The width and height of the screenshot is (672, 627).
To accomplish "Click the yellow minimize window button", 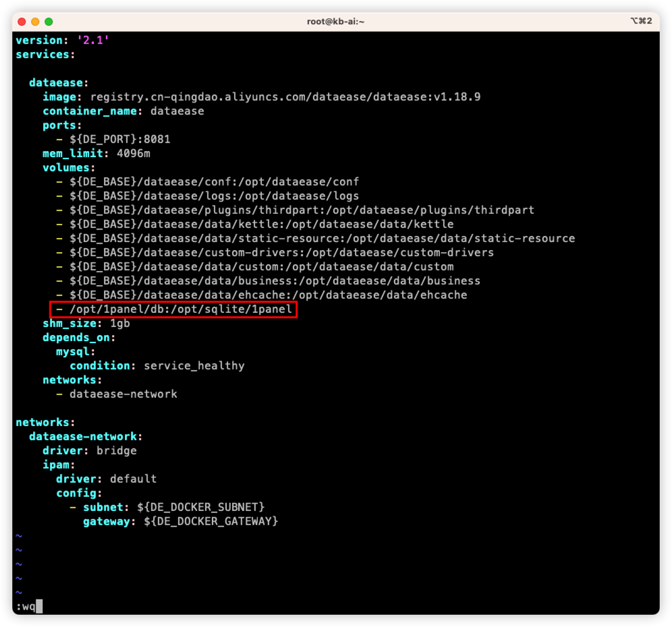I will pyautogui.click(x=35, y=22).
